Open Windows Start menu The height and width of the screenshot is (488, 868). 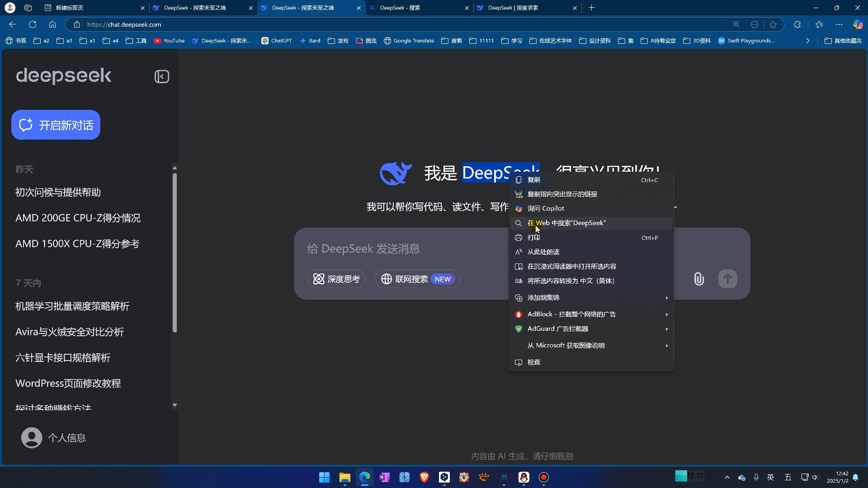(x=324, y=477)
